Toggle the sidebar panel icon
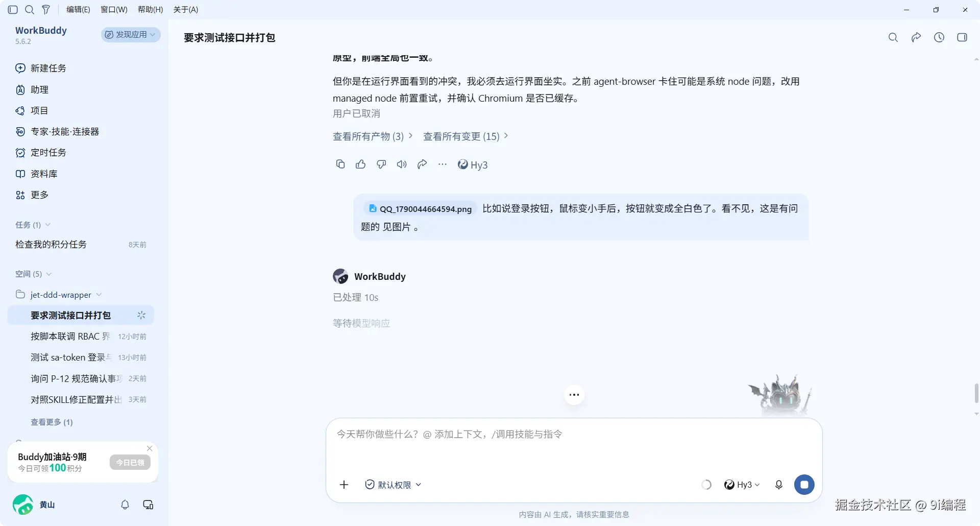Viewport: 980px width, 526px height. tap(13, 10)
